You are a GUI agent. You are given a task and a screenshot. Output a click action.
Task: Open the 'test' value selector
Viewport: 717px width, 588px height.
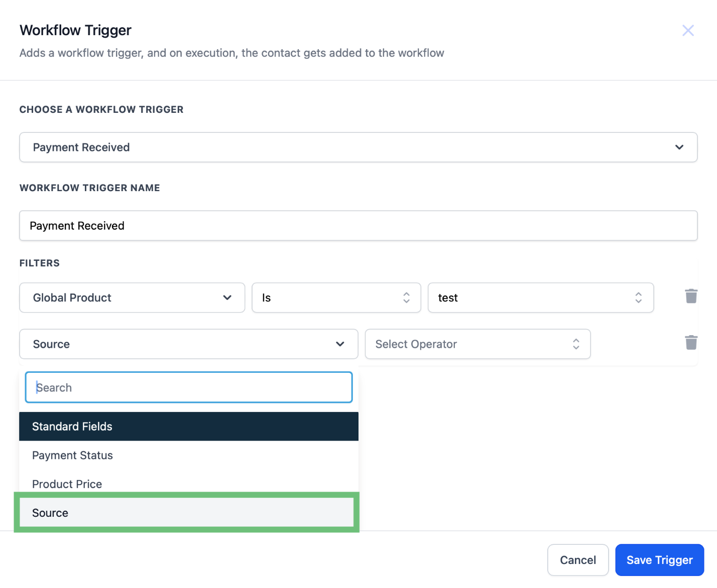pos(540,298)
